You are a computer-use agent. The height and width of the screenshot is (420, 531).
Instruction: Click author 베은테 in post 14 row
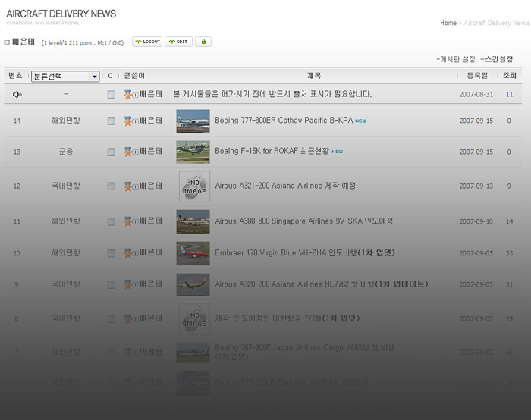tap(151, 120)
